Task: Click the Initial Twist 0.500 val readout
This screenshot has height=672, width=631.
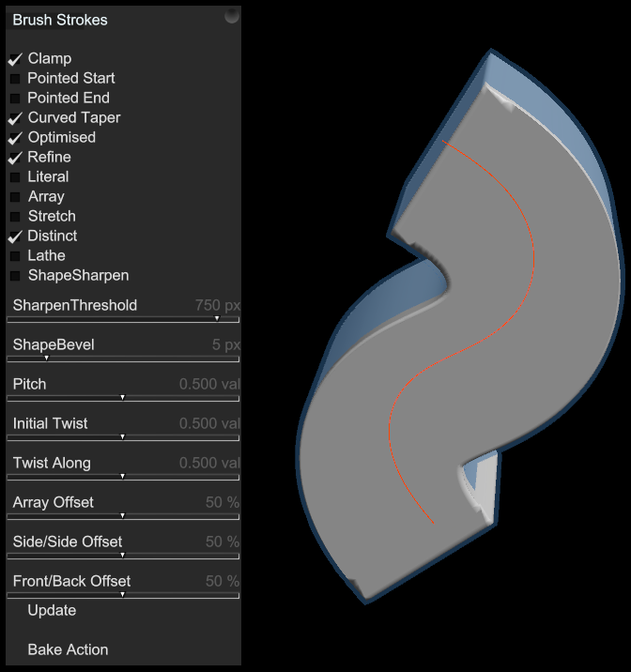Action: tap(209, 423)
